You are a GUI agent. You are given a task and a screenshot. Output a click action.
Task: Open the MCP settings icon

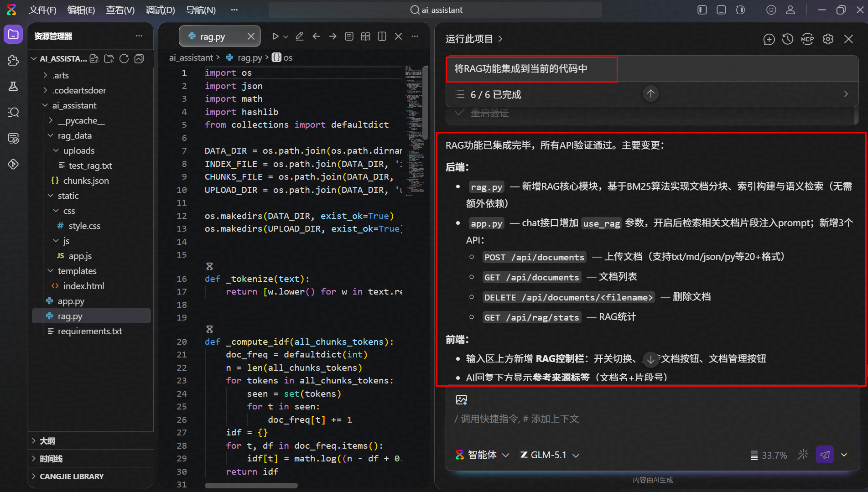[x=807, y=39]
